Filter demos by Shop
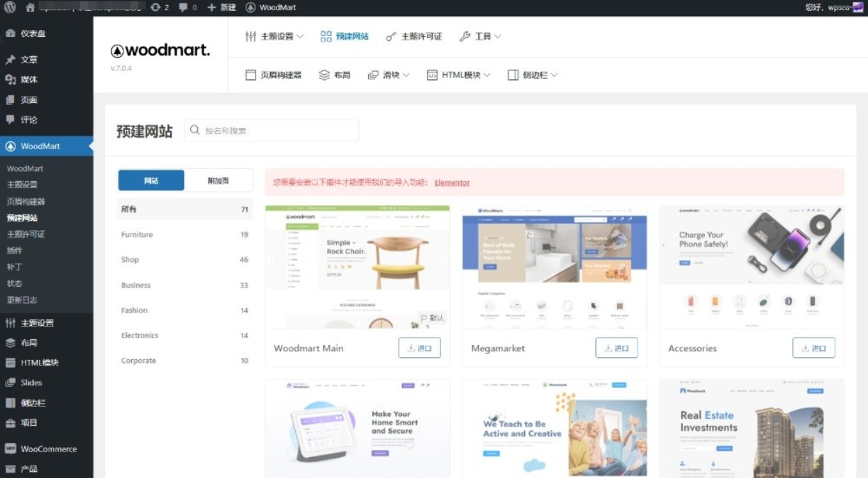The image size is (868, 478). pos(185,260)
